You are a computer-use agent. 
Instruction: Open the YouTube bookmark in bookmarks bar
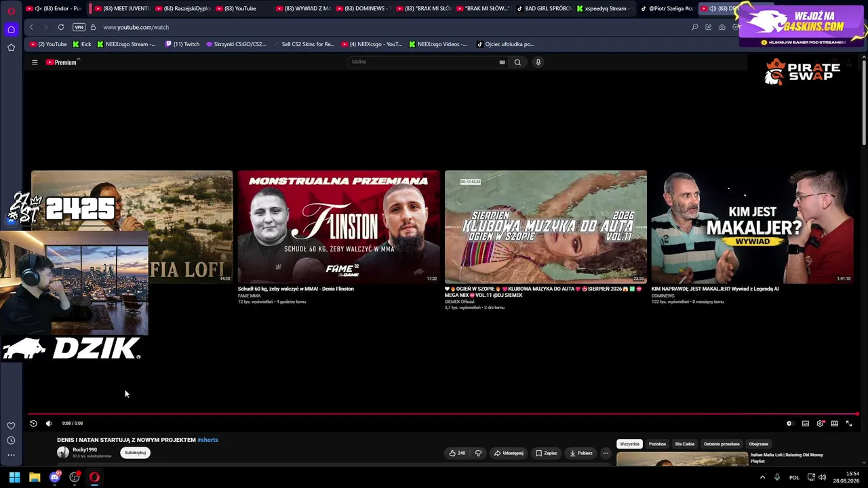[48, 44]
